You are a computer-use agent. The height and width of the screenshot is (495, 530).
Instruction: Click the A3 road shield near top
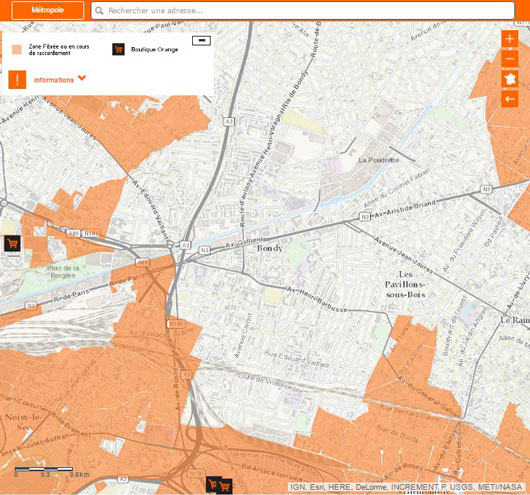click(229, 121)
